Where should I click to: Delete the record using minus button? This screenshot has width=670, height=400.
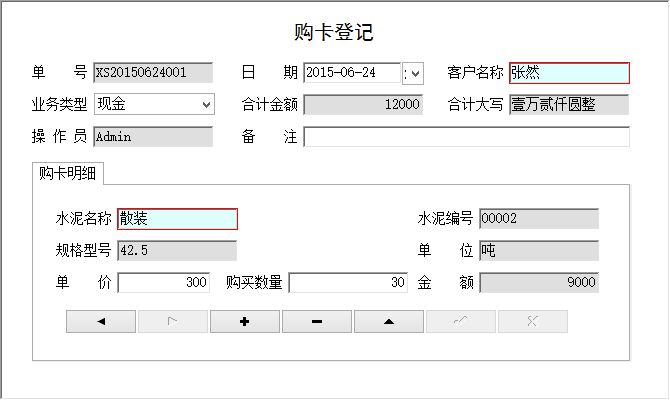(x=317, y=321)
